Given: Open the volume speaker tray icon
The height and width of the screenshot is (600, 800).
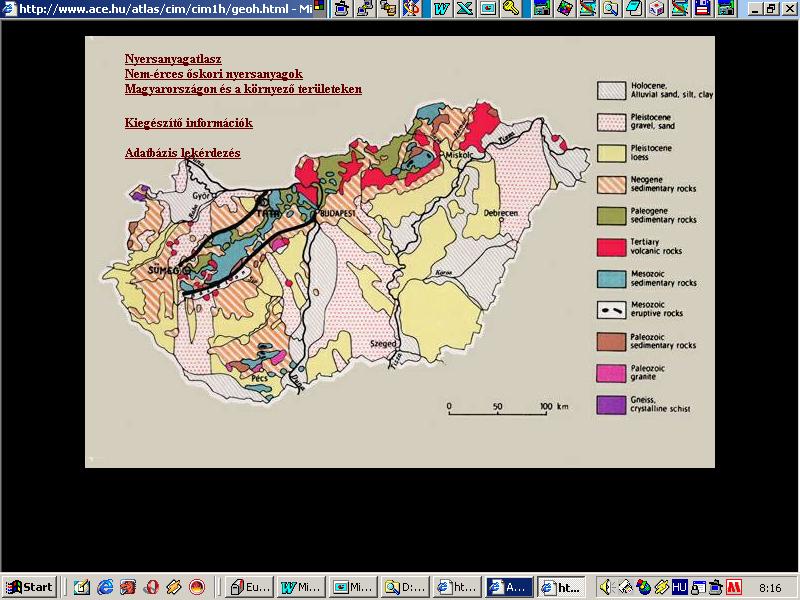Looking at the screenshot, I should click(606, 588).
